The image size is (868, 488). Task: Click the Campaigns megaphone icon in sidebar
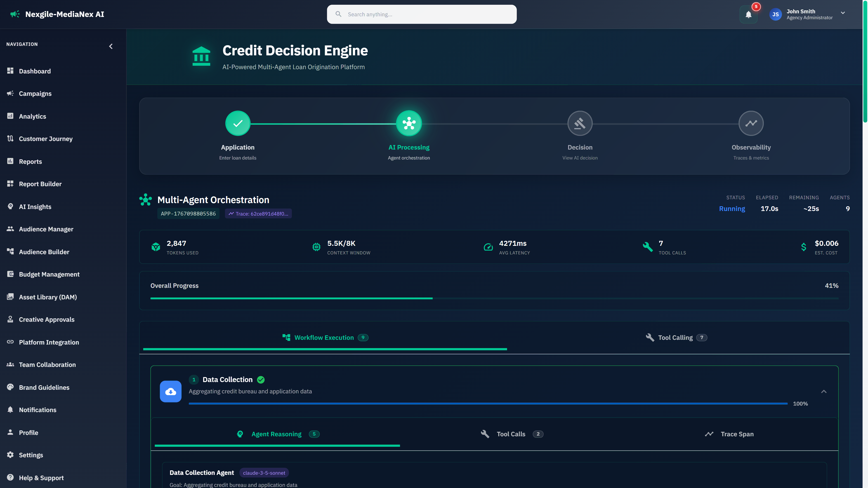(10, 94)
